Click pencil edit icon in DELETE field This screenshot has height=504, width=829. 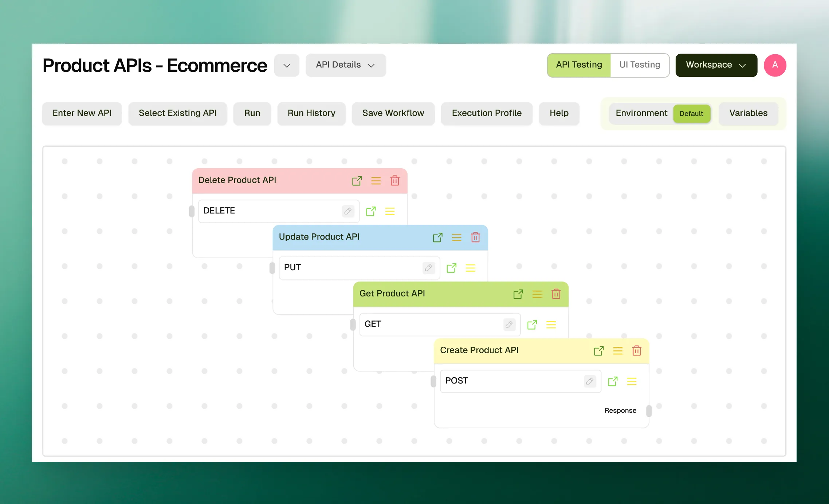pyautogui.click(x=348, y=211)
